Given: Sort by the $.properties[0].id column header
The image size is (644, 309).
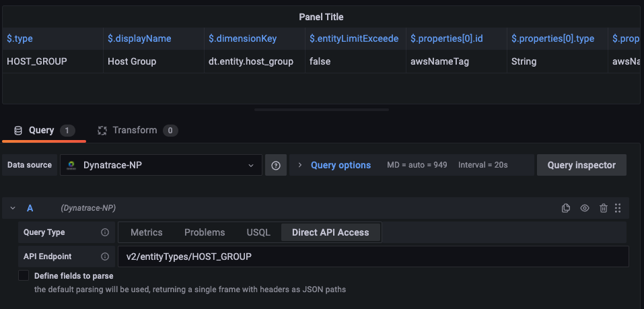Looking at the screenshot, I should [x=456, y=38].
